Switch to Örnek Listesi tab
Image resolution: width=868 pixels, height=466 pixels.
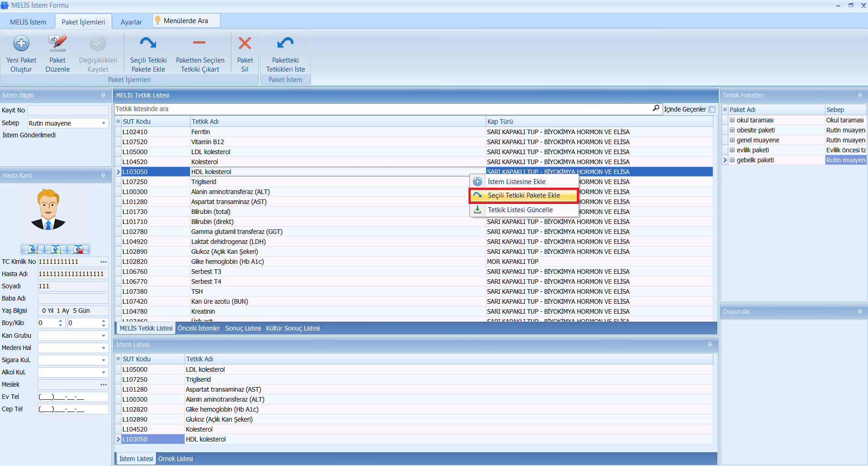pos(176,459)
